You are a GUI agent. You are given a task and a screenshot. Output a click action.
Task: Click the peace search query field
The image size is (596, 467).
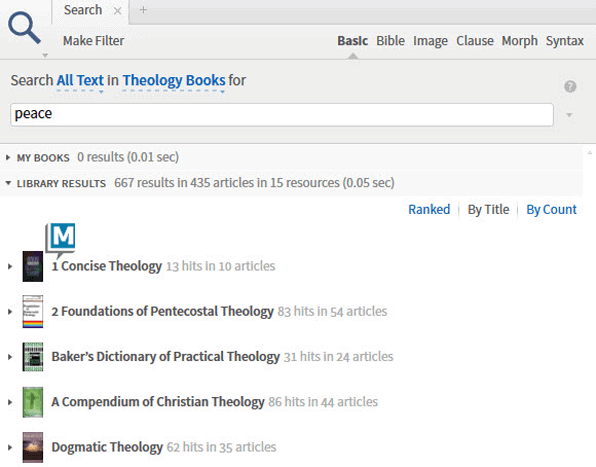[282, 114]
